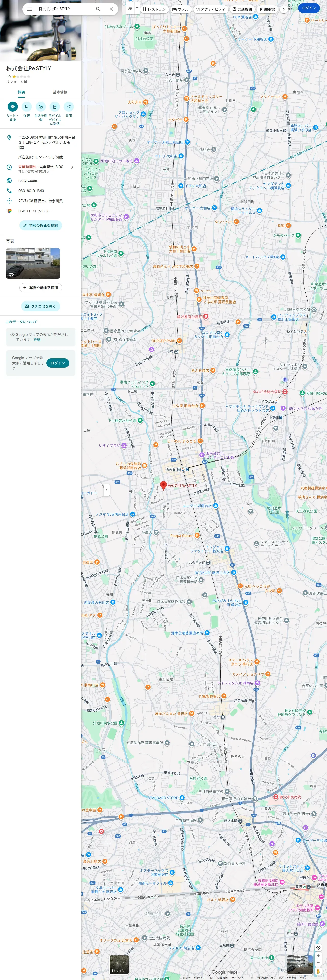327x980 pixels.
Task: Click the 写真や動画を追加 button
Action: [41, 287]
